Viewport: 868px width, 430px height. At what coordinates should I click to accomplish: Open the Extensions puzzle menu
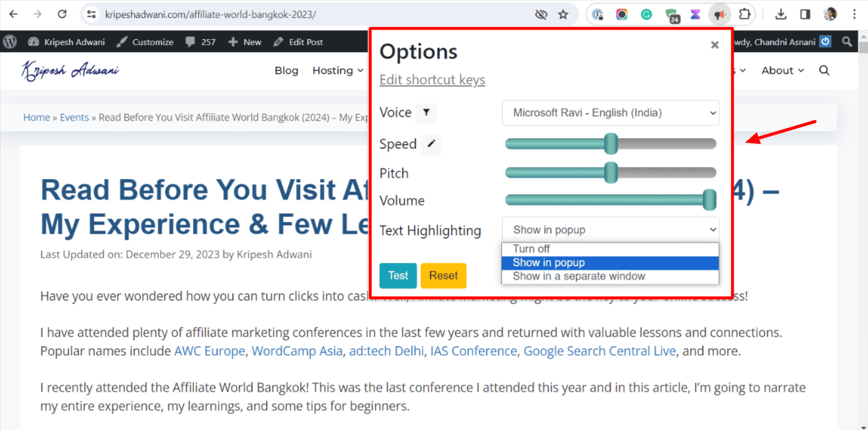click(744, 14)
